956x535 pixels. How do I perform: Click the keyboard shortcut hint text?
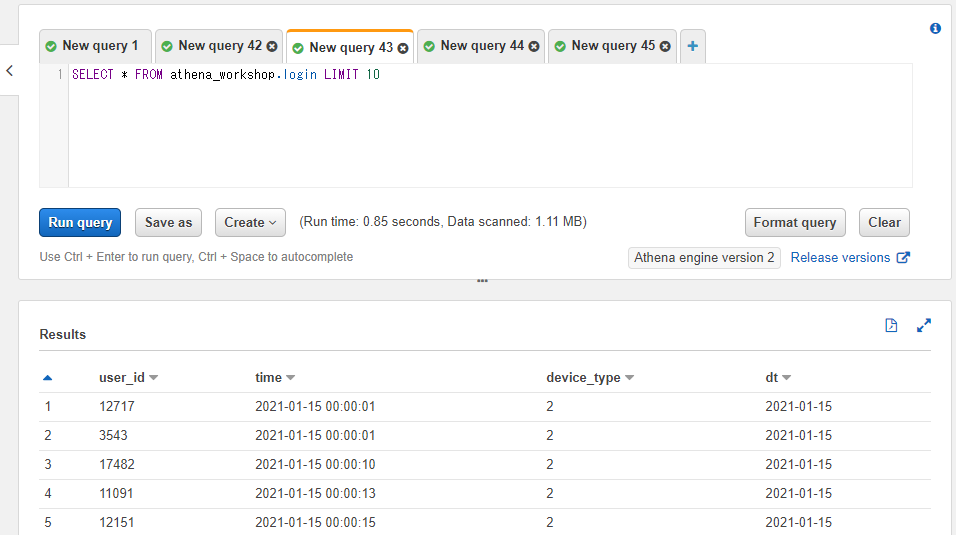pos(196,257)
